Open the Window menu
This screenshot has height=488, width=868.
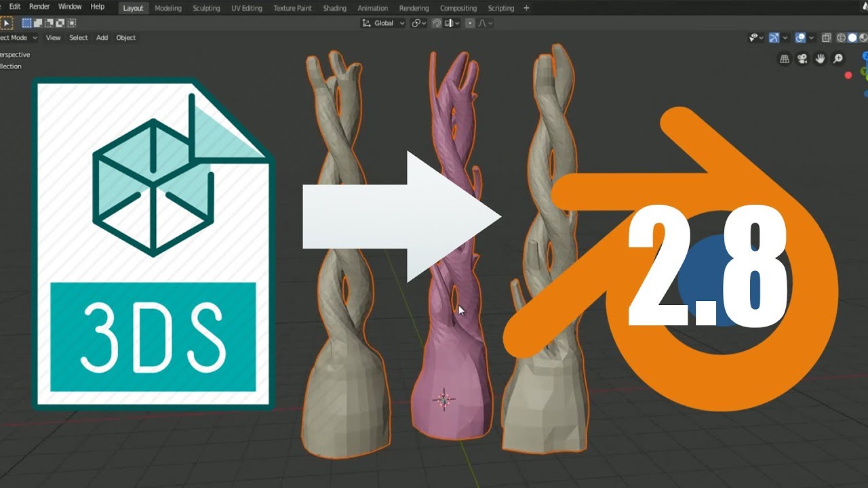pyautogui.click(x=70, y=7)
